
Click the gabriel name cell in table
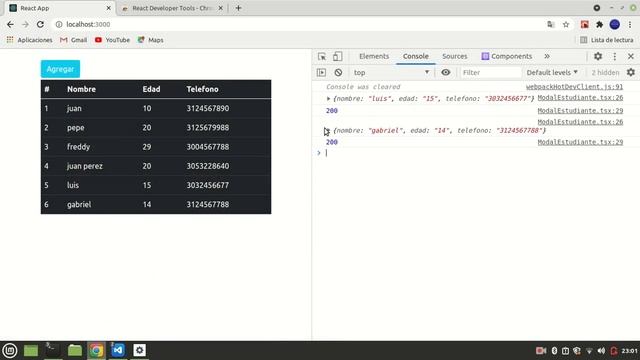(79, 204)
